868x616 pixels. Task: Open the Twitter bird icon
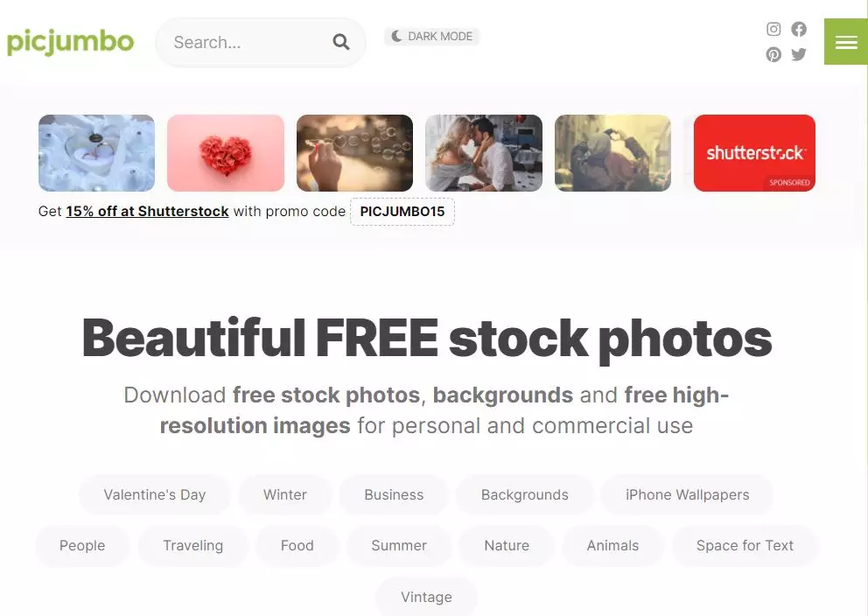(x=799, y=54)
